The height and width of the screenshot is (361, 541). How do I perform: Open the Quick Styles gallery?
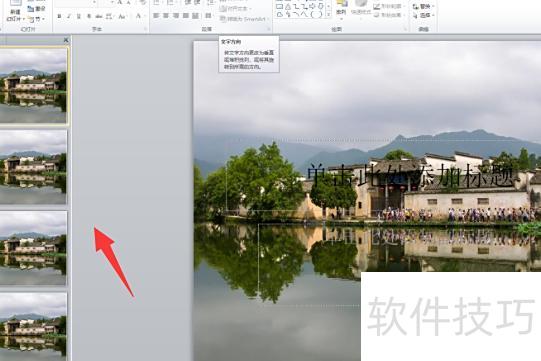361,10
